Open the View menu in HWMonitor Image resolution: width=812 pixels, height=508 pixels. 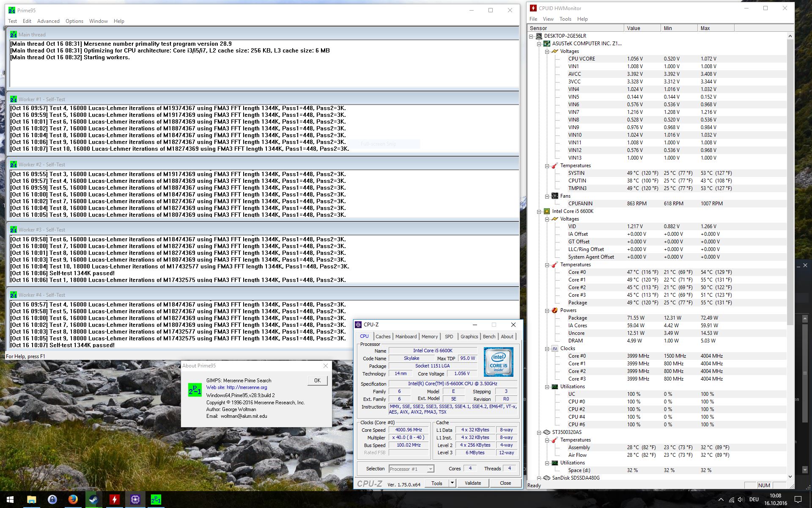click(x=548, y=19)
